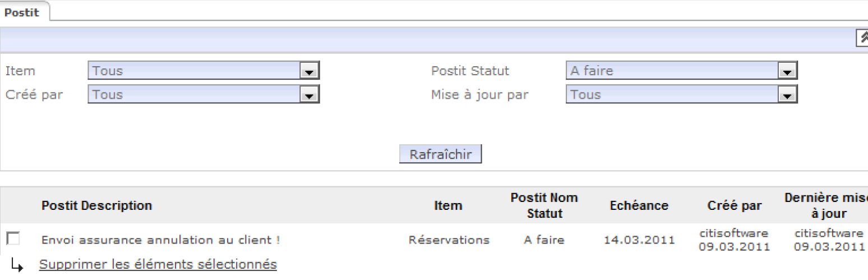Viewport: 868px width, 280px height.
Task: Sort by Postit Description column header
Action: [x=96, y=206]
